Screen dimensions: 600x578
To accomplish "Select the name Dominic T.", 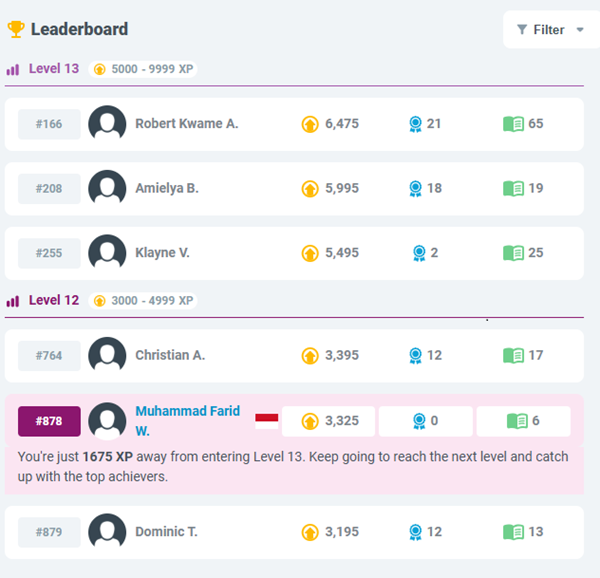I will tap(166, 532).
